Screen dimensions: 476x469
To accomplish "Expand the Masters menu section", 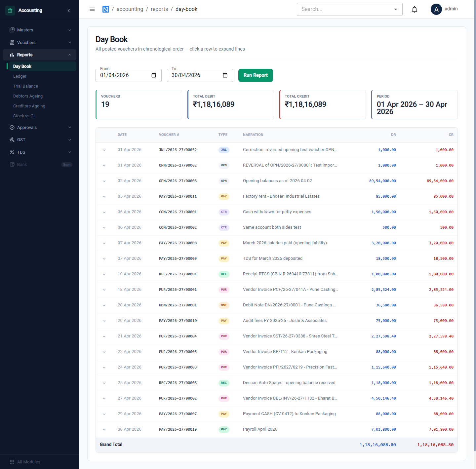I will pos(70,30).
